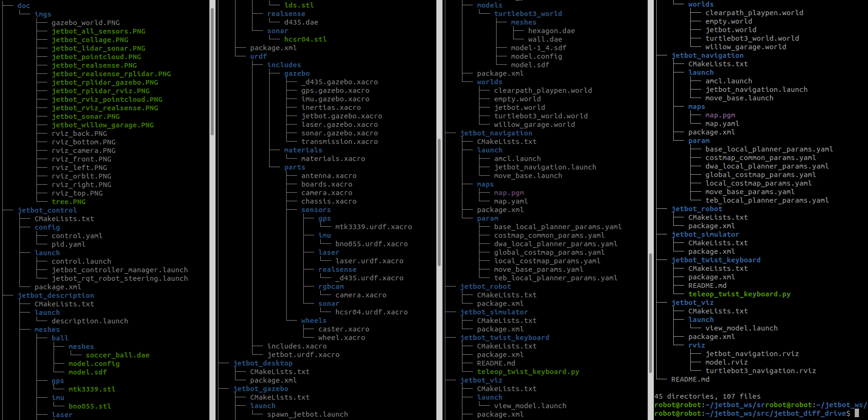Click inertias.xacro file name
868x420 pixels.
click(x=331, y=107)
